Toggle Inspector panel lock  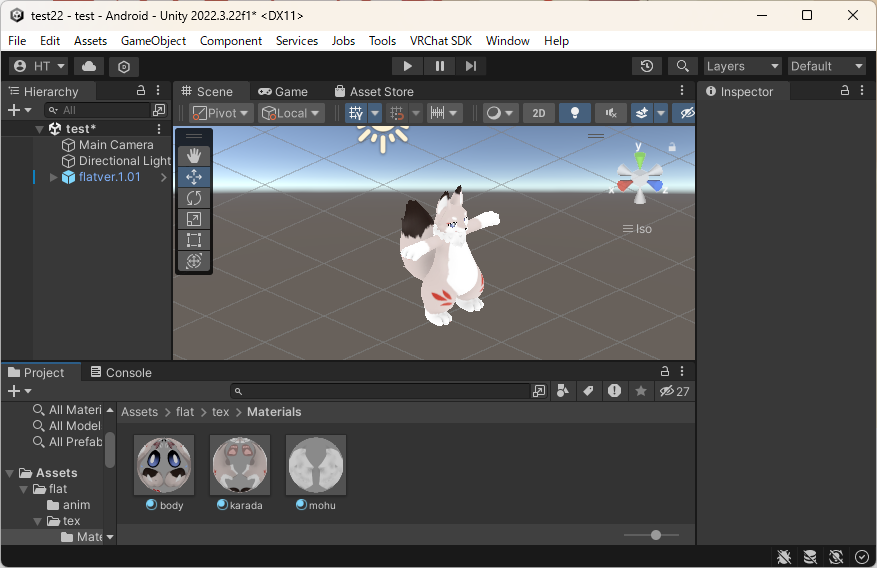coord(845,91)
